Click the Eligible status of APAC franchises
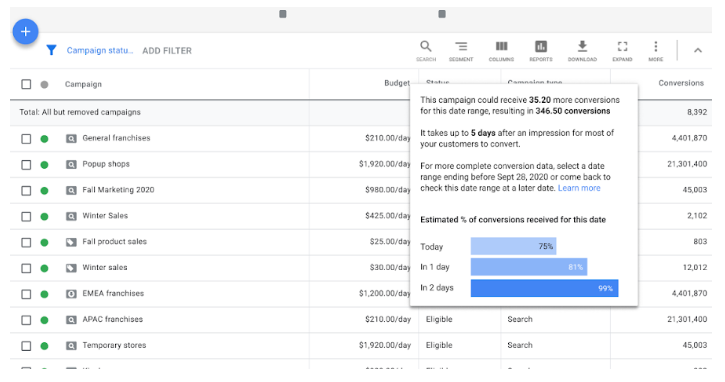725x382 pixels. [x=439, y=320]
